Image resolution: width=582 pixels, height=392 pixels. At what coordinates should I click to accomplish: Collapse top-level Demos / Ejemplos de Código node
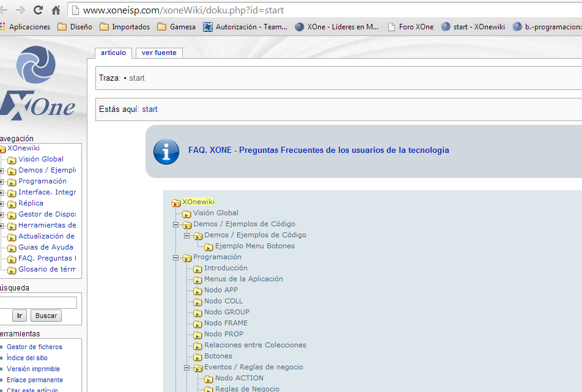(x=175, y=224)
